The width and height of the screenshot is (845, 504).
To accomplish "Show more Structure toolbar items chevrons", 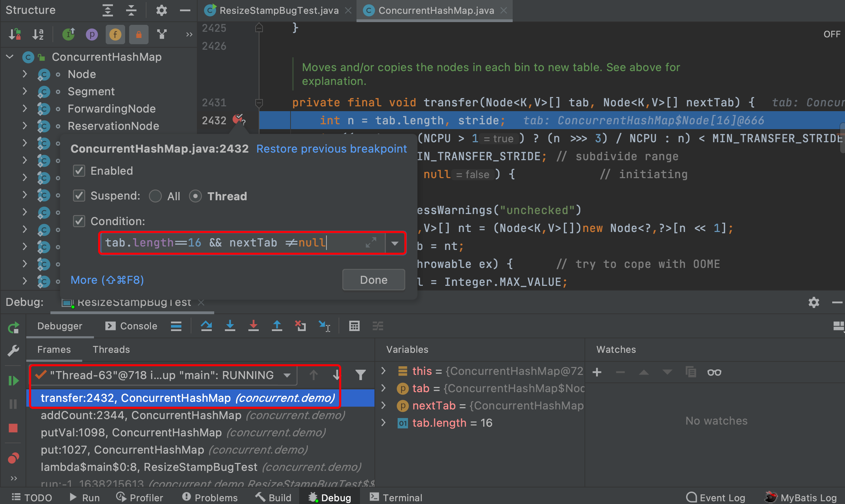I will [189, 34].
